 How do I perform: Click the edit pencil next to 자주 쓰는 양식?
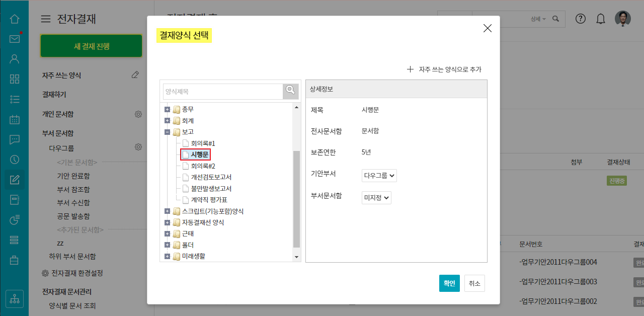[x=135, y=75]
